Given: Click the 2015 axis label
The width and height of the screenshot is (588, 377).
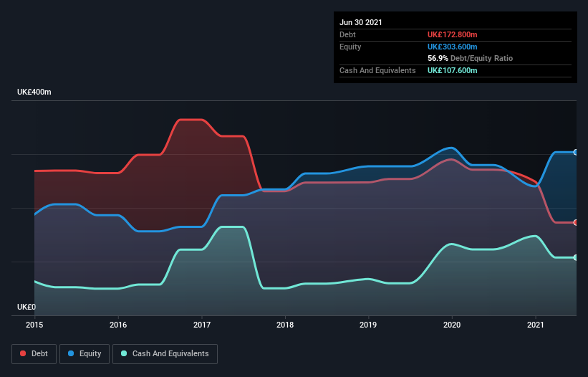Looking at the screenshot, I should [x=34, y=325].
